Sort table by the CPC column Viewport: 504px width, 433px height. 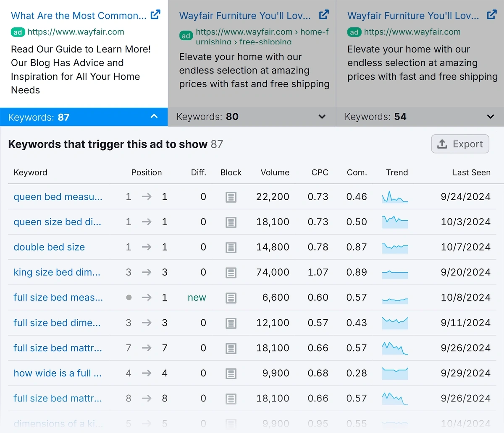pyautogui.click(x=320, y=172)
